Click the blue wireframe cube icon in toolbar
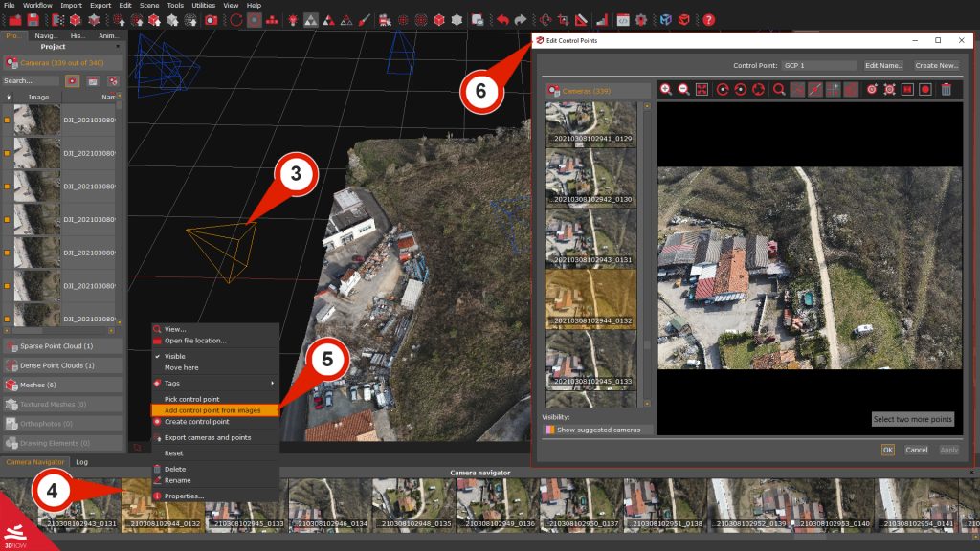The width and height of the screenshot is (980, 551). [666, 20]
